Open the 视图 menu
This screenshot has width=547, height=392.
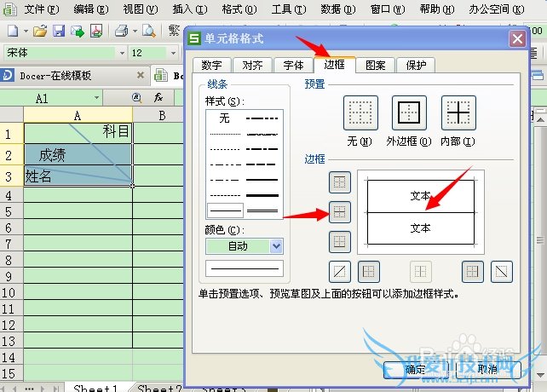141,9
